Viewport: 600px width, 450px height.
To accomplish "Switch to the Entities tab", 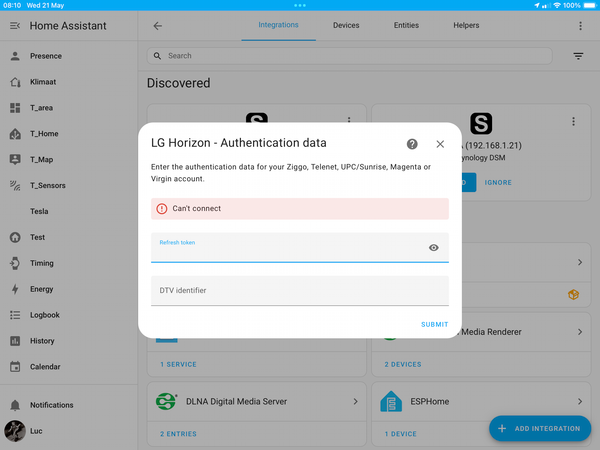I will tap(406, 25).
